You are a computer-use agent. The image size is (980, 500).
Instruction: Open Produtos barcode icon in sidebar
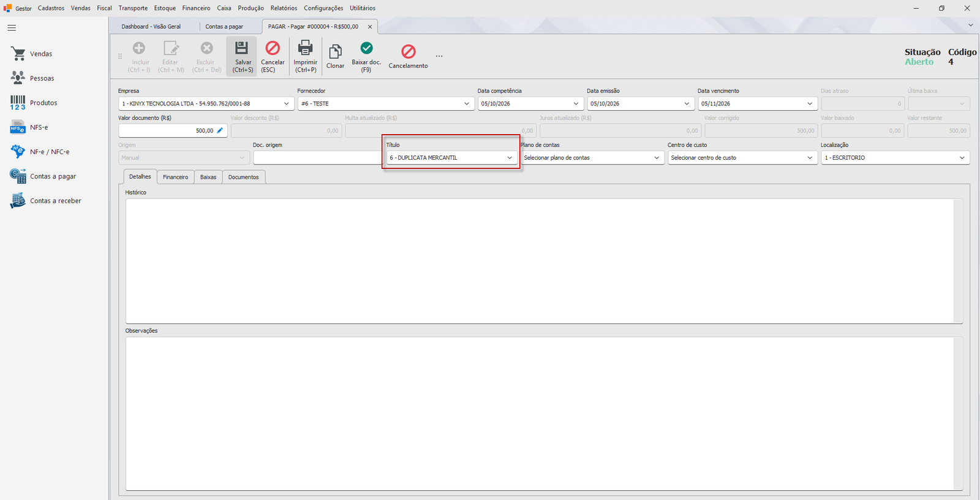[18, 103]
